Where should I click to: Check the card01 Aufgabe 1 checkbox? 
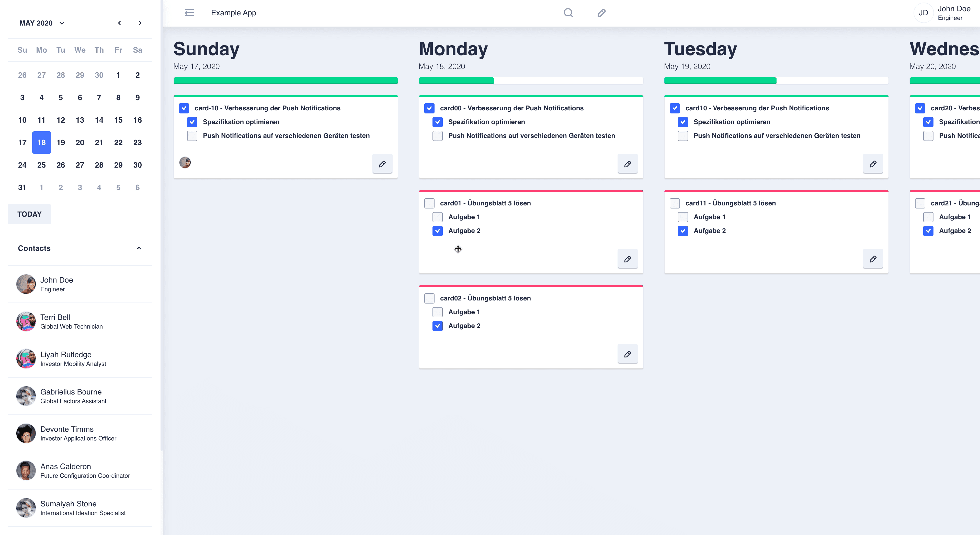coord(438,217)
